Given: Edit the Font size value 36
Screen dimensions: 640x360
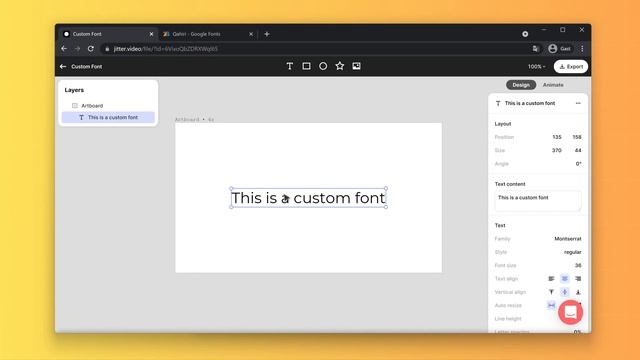Looking at the screenshot, I should coord(578,265).
